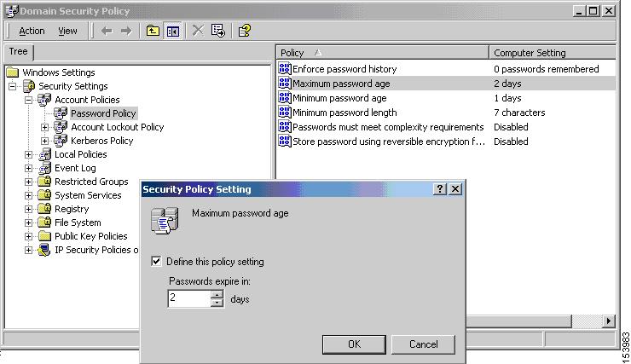Open the View menu
This screenshot has width=631, height=364.
pyautogui.click(x=67, y=31)
